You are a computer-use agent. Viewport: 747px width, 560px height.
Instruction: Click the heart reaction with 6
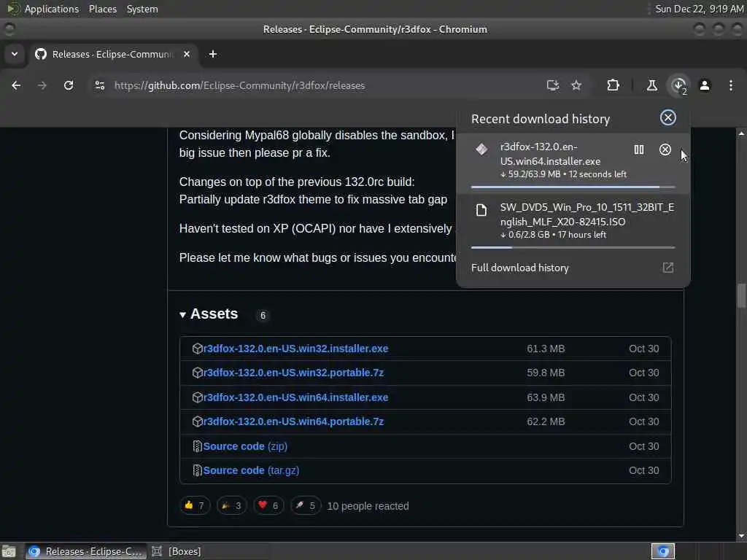coord(268,505)
